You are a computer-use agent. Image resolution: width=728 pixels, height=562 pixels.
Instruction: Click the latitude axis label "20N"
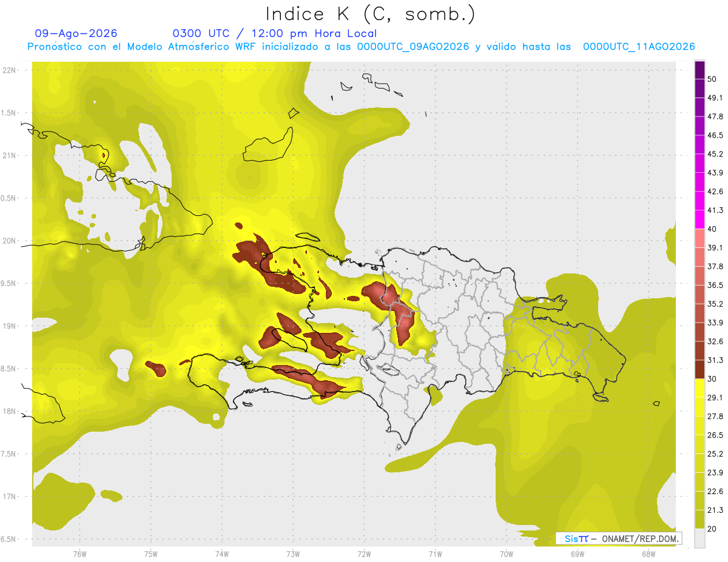10,241
